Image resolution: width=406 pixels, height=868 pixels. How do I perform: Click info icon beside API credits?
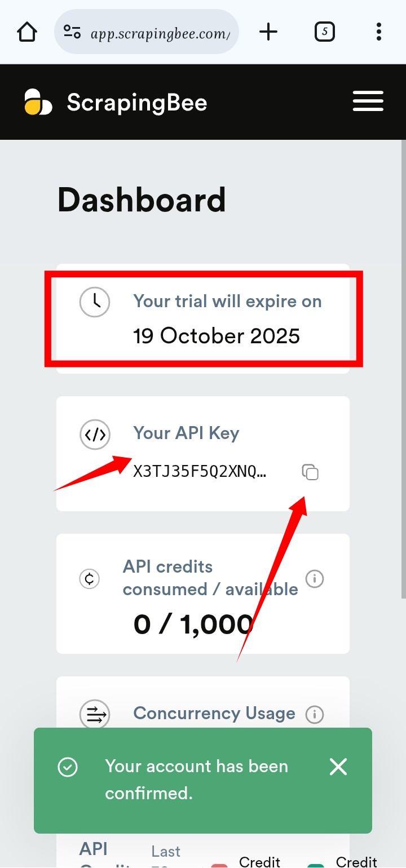coord(314,578)
